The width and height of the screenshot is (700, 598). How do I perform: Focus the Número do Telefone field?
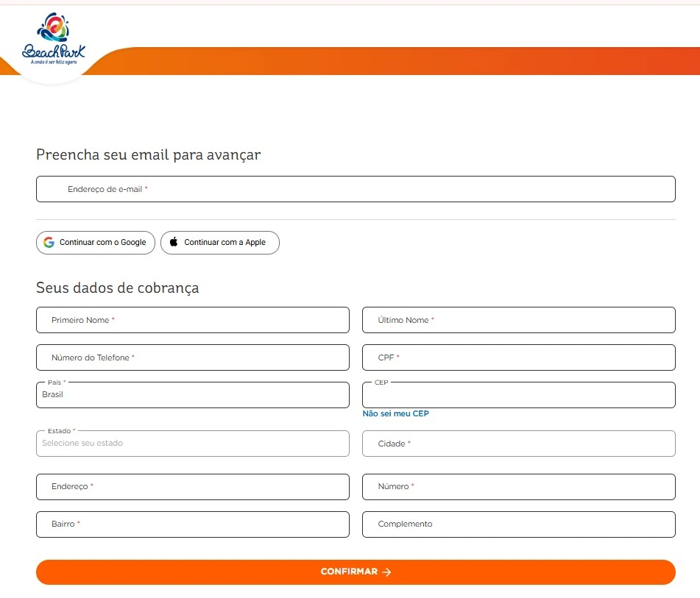pos(192,357)
